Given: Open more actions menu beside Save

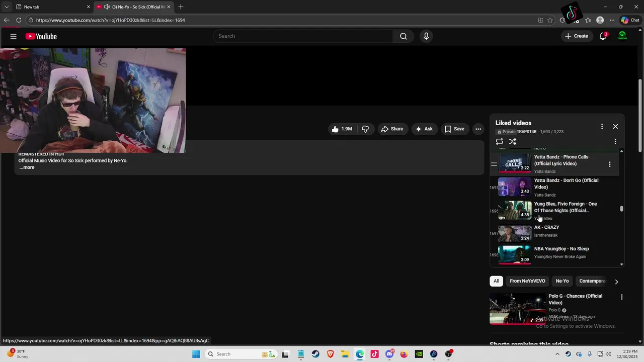Looking at the screenshot, I should pos(478,129).
